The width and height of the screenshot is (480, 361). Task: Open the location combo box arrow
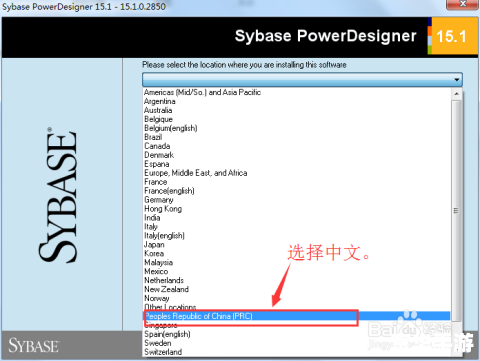coord(456,80)
